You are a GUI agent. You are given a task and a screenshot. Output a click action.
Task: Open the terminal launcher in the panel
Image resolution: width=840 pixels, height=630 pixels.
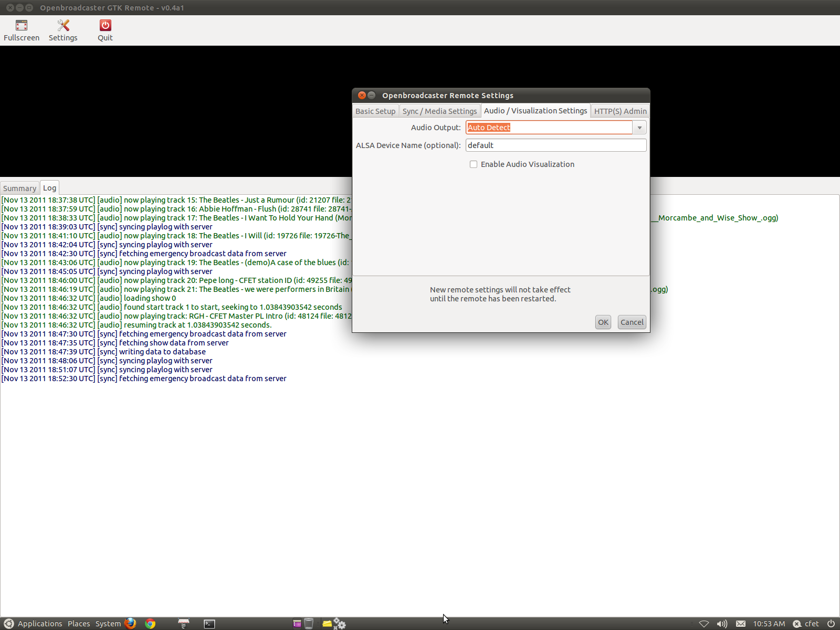tap(209, 624)
